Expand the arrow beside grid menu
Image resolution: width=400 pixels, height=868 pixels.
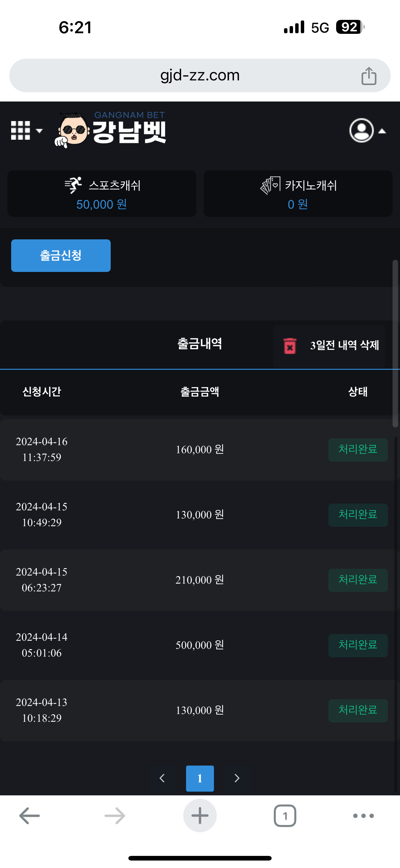click(39, 131)
